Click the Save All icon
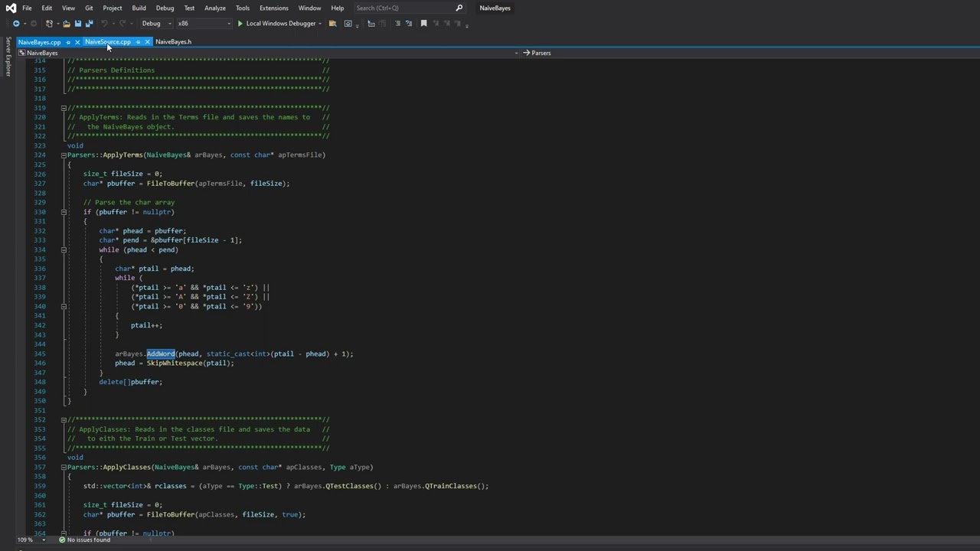980x551 pixels. [90, 23]
